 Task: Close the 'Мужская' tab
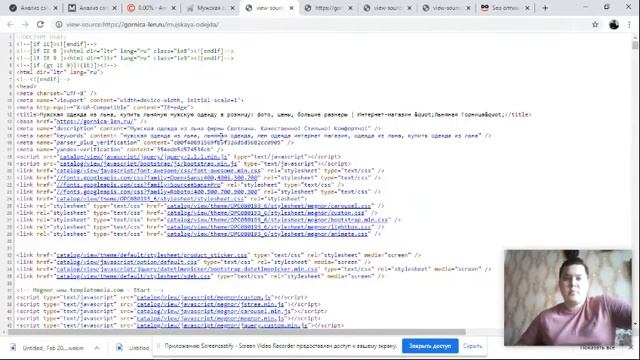click(x=233, y=8)
